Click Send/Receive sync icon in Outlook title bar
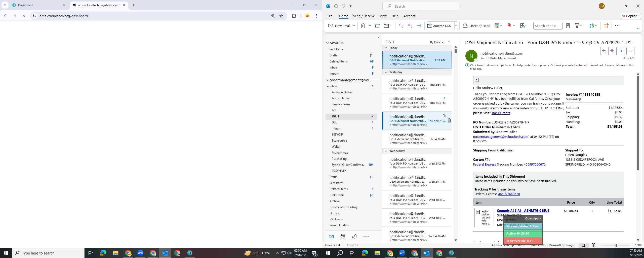The image size is (644, 258). click(x=336, y=6)
